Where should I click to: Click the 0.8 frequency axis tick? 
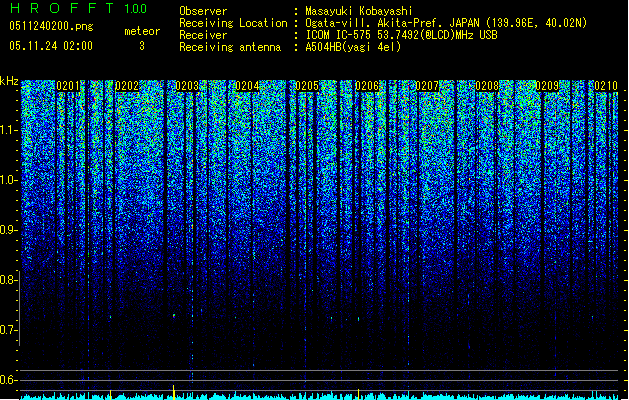tap(9, 280)
